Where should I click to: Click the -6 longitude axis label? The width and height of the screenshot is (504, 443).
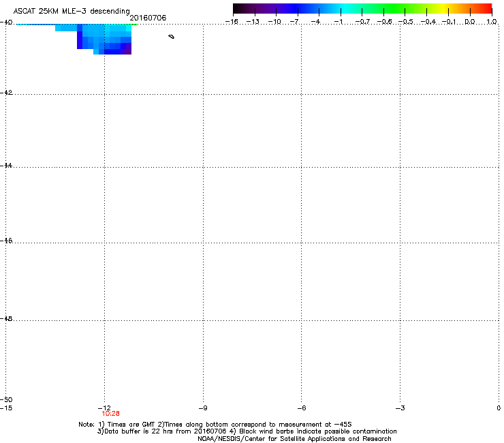coord(301,408)
